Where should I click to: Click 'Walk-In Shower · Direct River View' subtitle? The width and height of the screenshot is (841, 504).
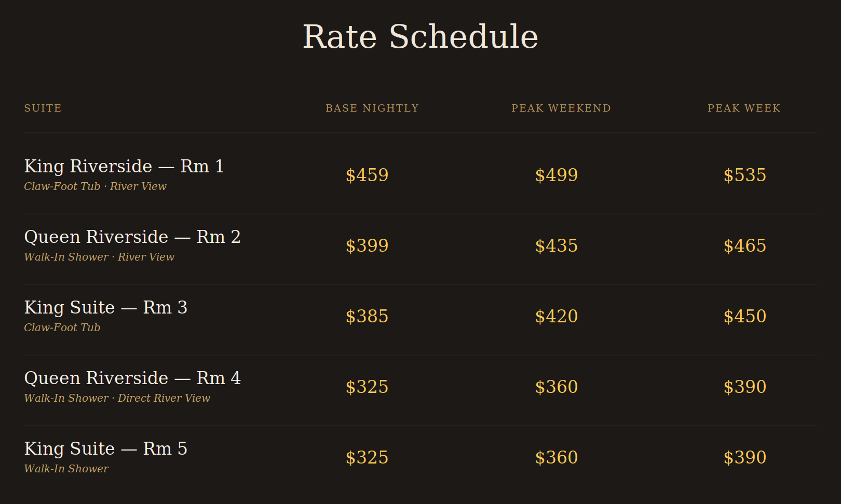117,398
